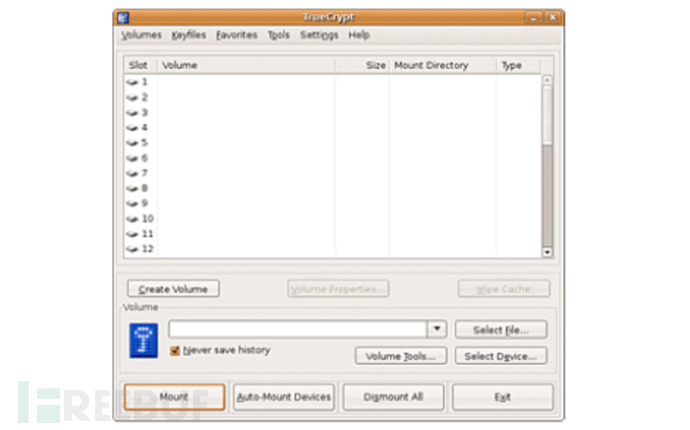Click the Mount button

[x=174, y=397]
